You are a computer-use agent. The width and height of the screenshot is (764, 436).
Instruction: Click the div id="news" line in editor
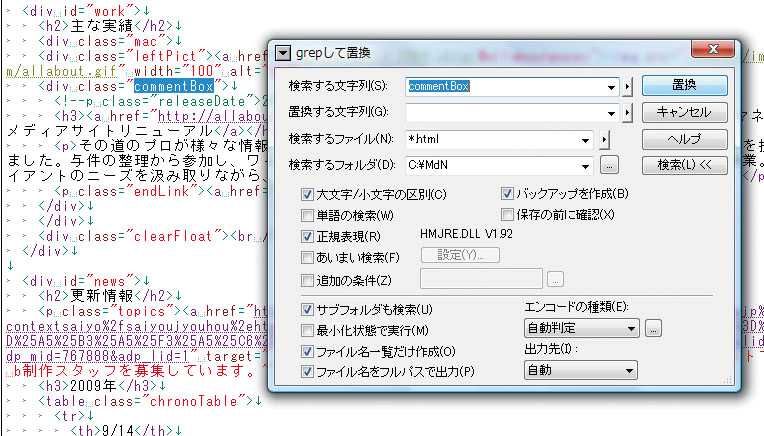(86, 281)
